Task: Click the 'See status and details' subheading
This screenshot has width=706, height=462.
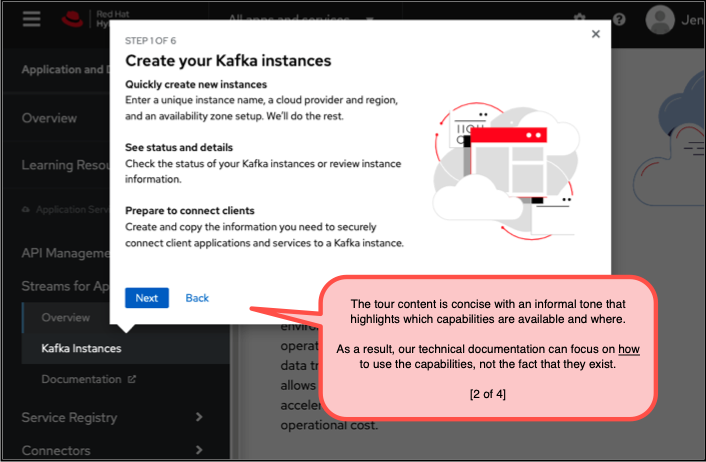Action: click(x=179, y=147)
